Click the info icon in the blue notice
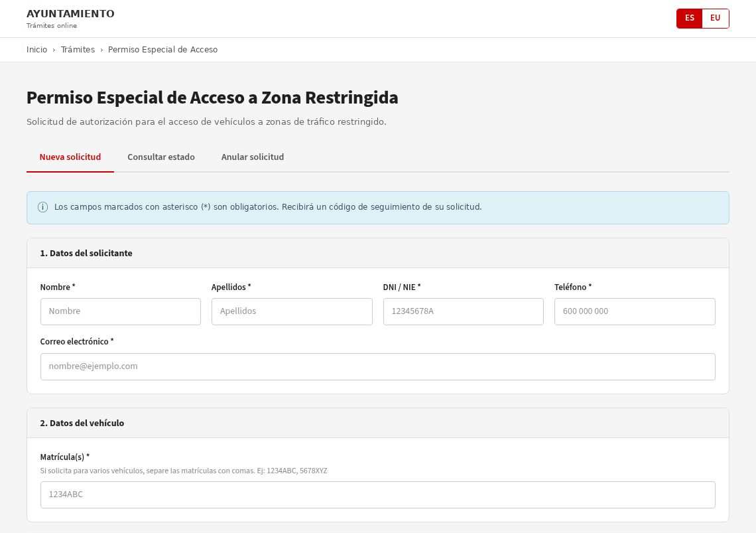Screen dimensions: 756x533 [x=43, y=207]
